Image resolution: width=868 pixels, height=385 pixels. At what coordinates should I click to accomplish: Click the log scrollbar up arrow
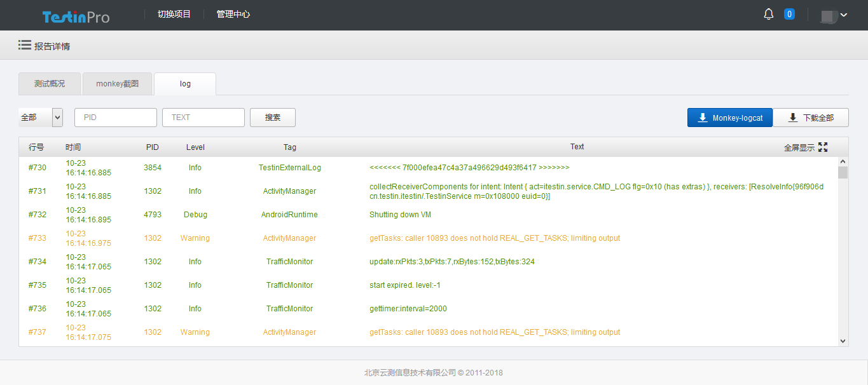click(x=843, y=162)
